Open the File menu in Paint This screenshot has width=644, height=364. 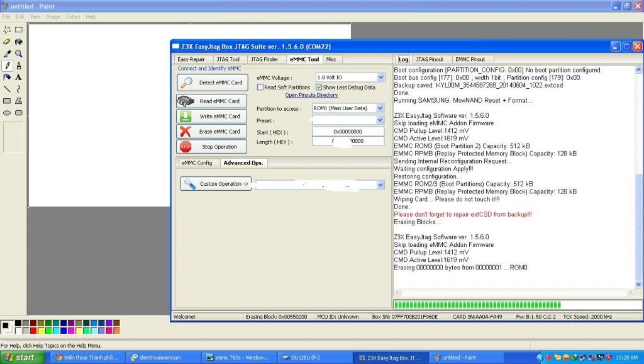point(6,17)
